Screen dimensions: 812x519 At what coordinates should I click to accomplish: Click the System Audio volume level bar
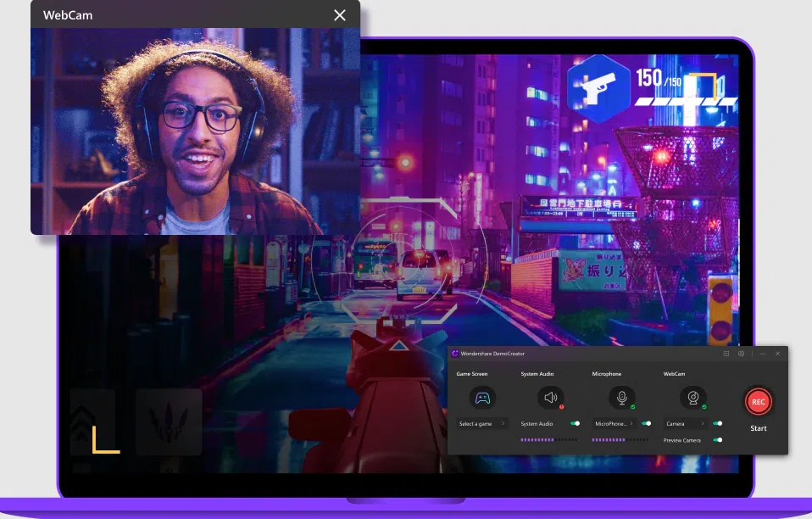click(548, 440)
